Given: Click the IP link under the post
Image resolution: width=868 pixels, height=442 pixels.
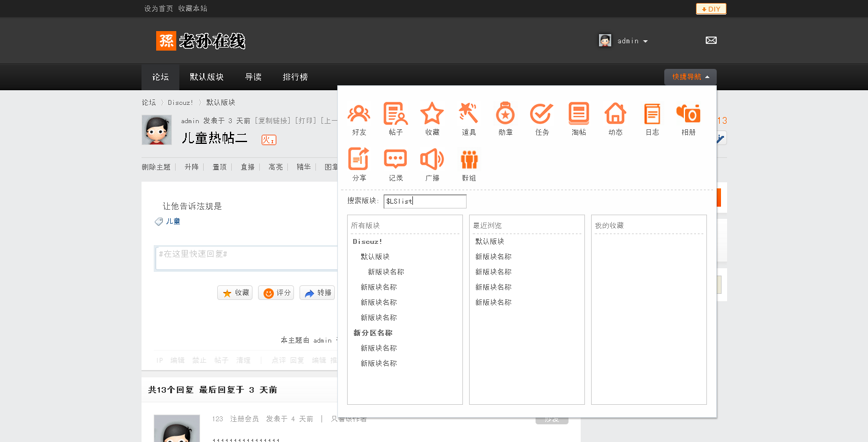Looking at the screenshot, I should (160, 360).
